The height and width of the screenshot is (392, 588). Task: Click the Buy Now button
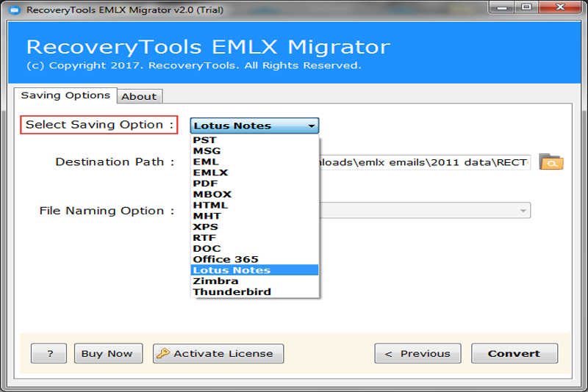[108, 353]
